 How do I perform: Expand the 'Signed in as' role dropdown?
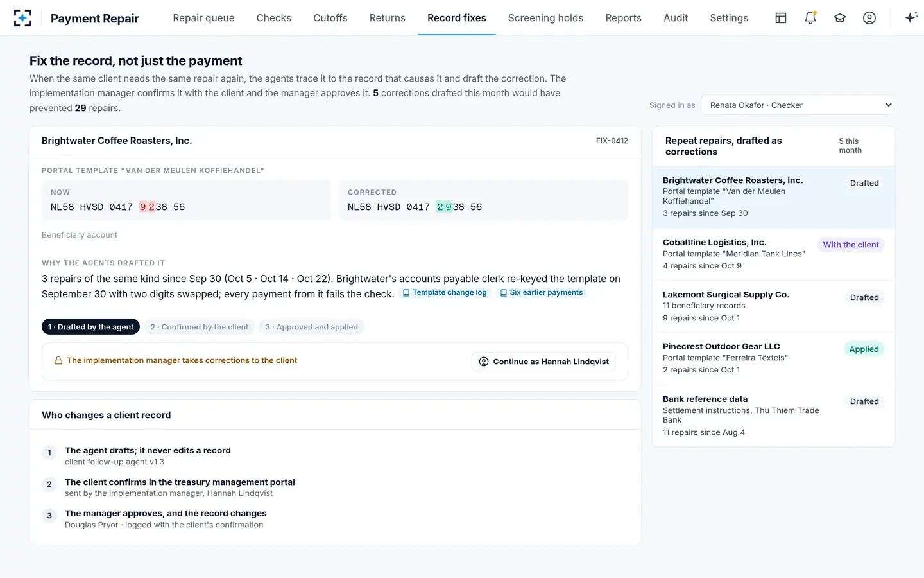point(798,105)
